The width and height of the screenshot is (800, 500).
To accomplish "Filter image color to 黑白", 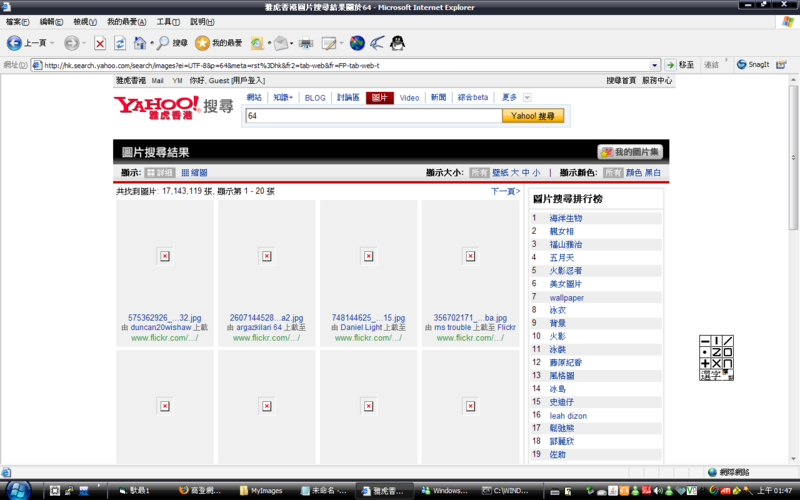I will (x=653, y=173).
